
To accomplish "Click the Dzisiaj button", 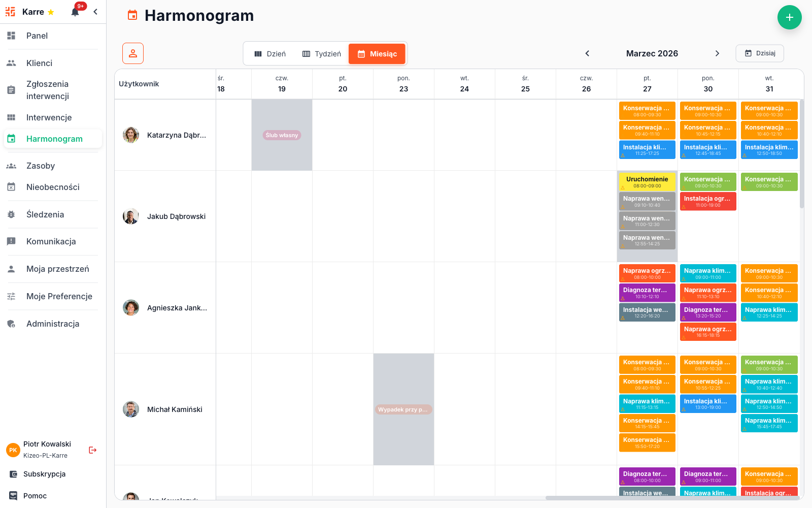I will [760, 53].
